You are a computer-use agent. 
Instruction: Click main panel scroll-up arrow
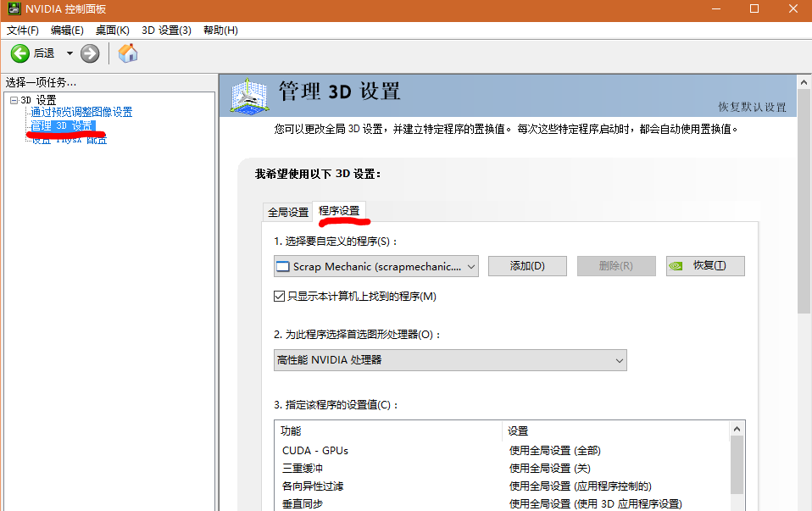804,82
